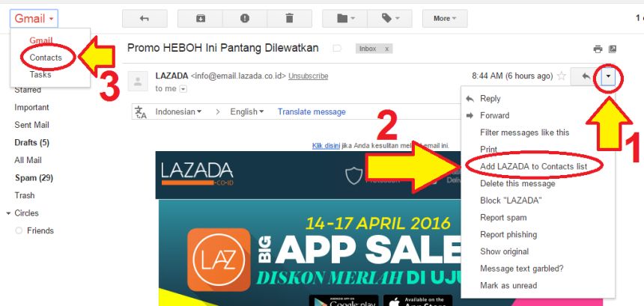Viewport: 644px width, 306px height.
Task: Show details arrow next to 'to me'
Action: click(183, 89)
